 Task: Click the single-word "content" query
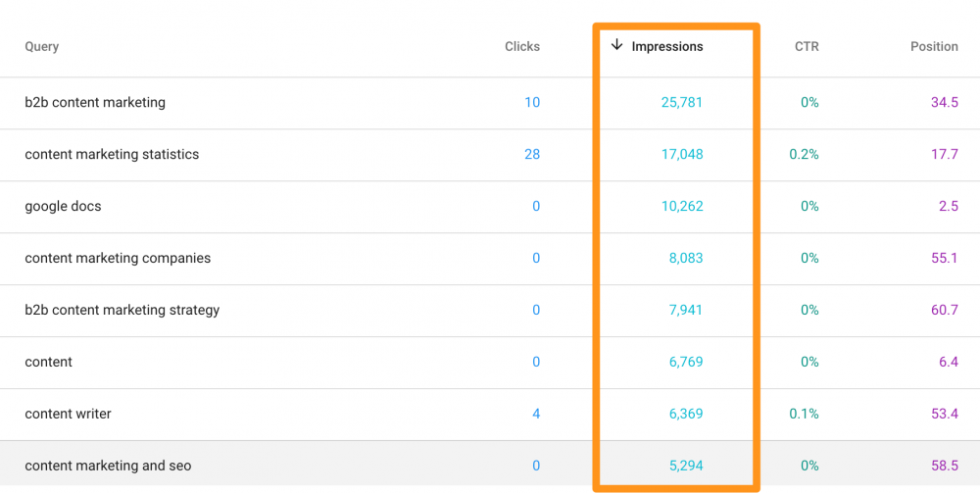(49, 362)
